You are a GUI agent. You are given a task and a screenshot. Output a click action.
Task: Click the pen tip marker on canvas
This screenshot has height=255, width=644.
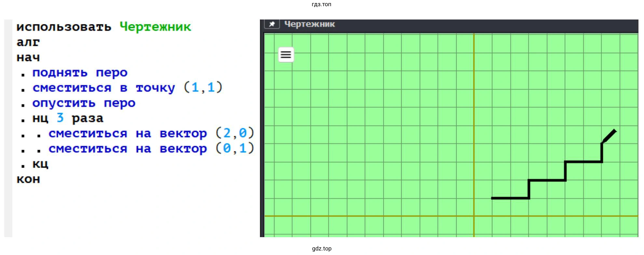point(610,135)
